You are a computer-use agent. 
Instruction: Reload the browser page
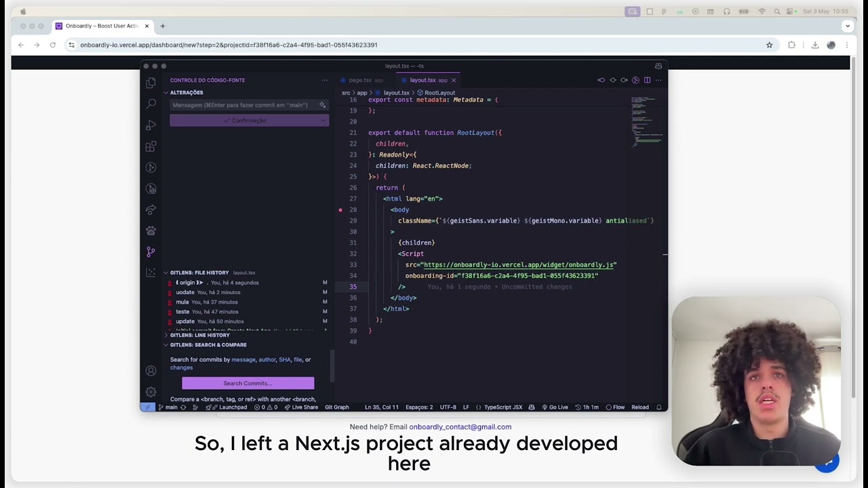(x=52, y=45)
